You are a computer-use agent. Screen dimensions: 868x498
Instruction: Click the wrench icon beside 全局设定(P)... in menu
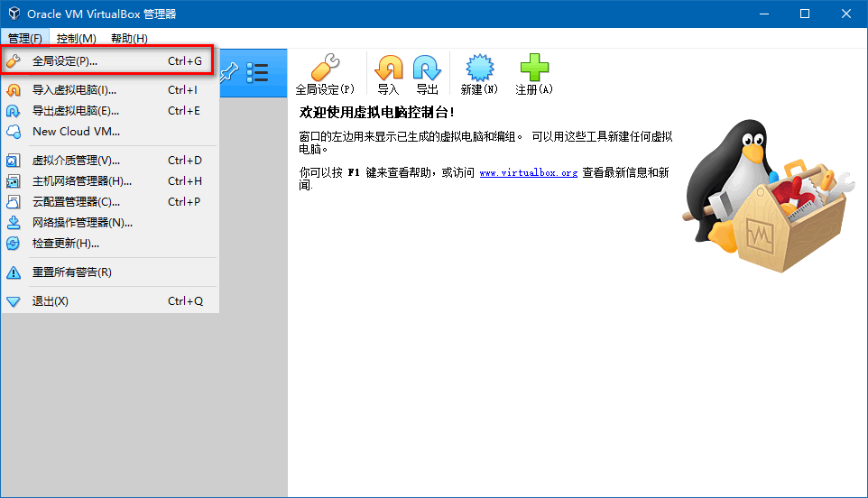[x=14, y=60]
